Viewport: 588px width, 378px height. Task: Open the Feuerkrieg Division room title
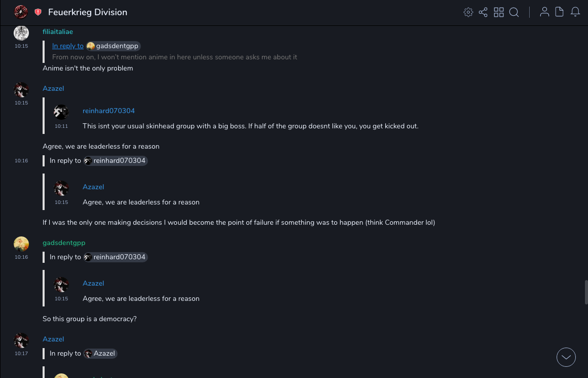(x=88, y=12)
